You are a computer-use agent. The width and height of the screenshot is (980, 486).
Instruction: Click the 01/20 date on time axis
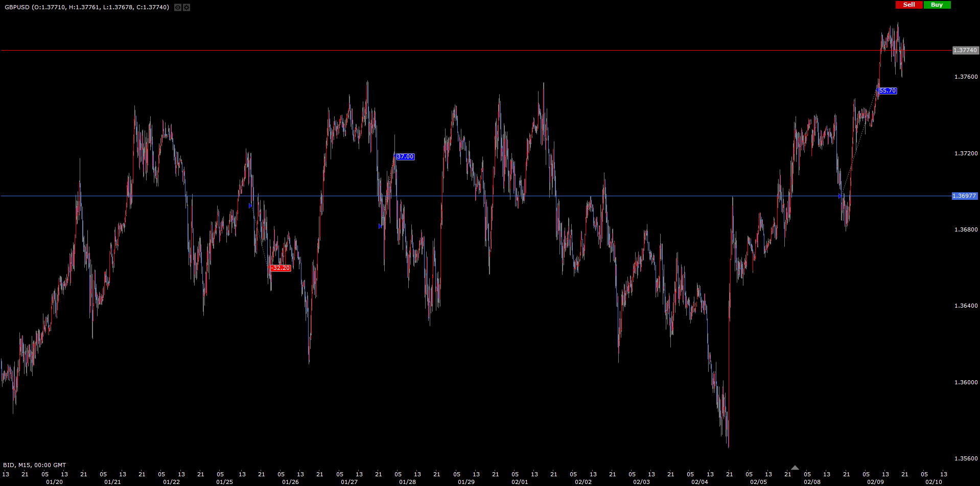point(54,482)
